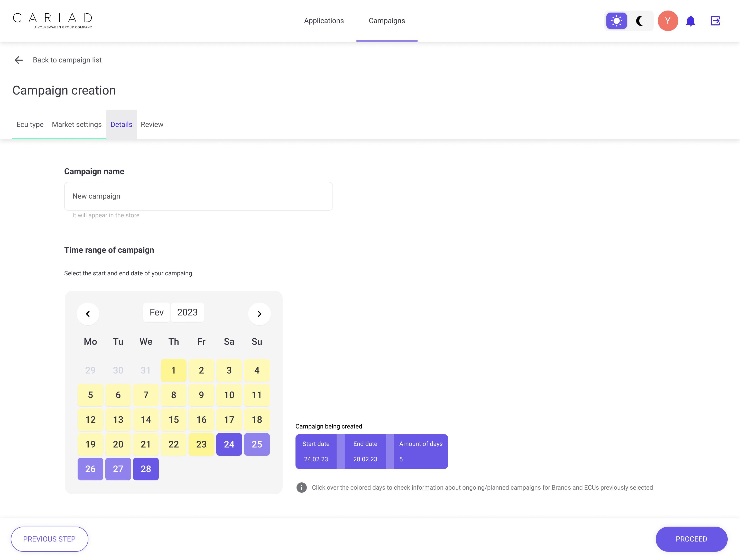Click the logout icon

715,21
